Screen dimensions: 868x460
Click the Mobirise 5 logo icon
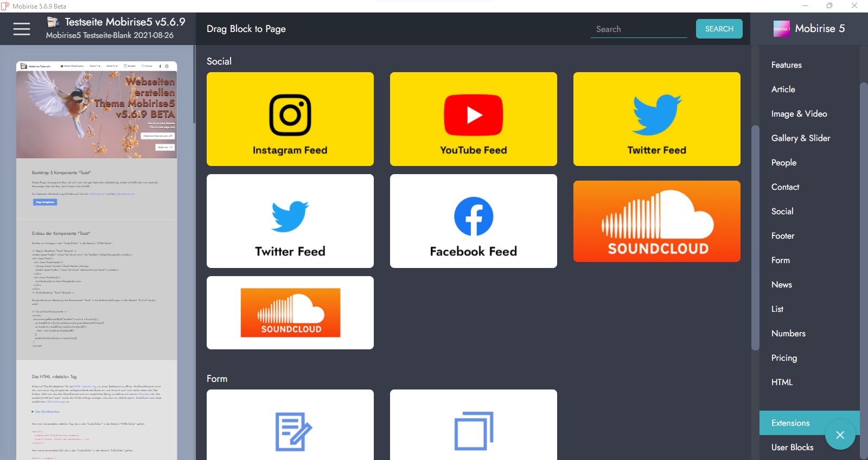782,29
